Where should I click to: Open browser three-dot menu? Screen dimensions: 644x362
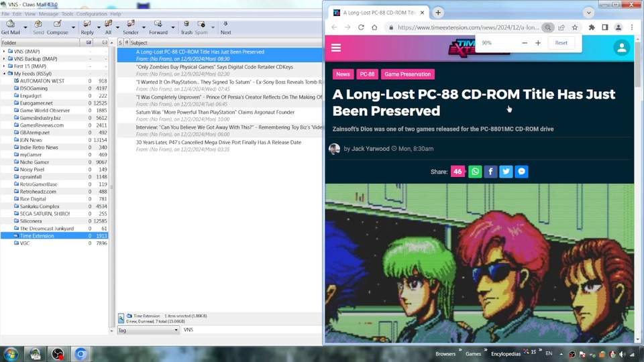click(632, 27)
